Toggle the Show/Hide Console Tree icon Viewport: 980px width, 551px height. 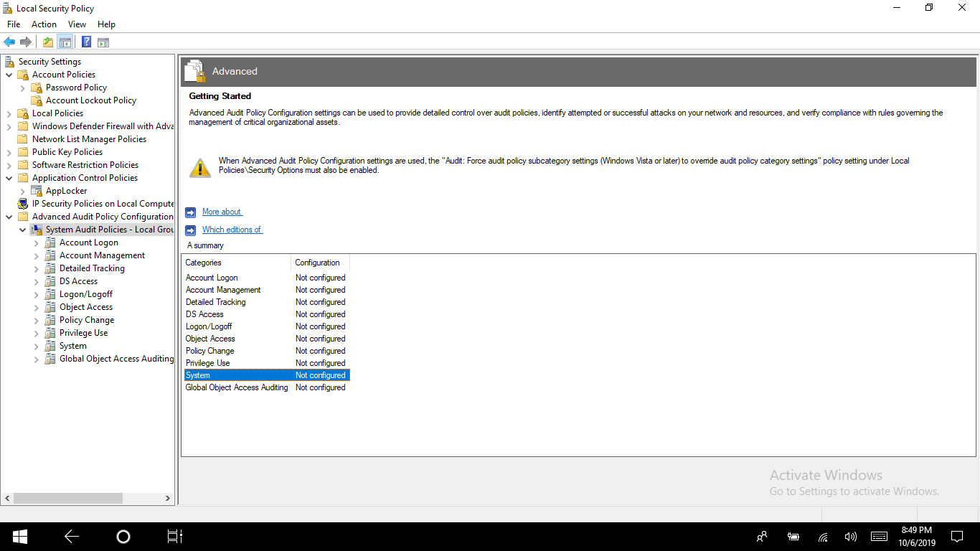65,42
